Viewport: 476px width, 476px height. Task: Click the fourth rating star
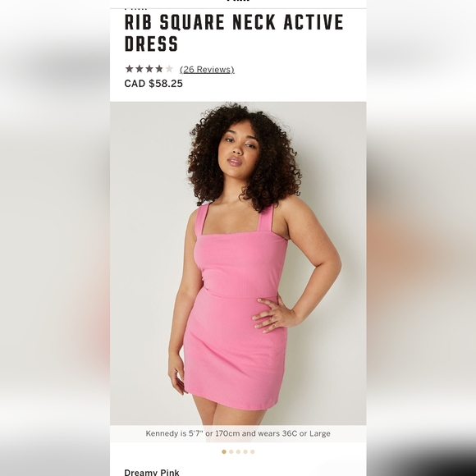[159, 69]
